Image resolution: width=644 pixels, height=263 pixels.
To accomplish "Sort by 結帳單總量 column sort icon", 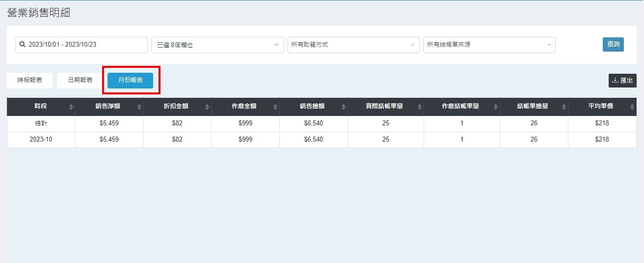I will [564, 107].
